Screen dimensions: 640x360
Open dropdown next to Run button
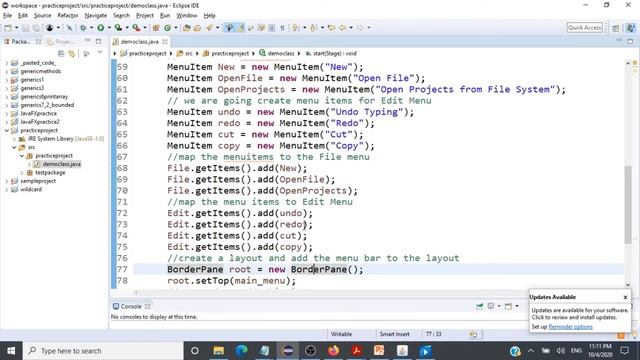109,28
